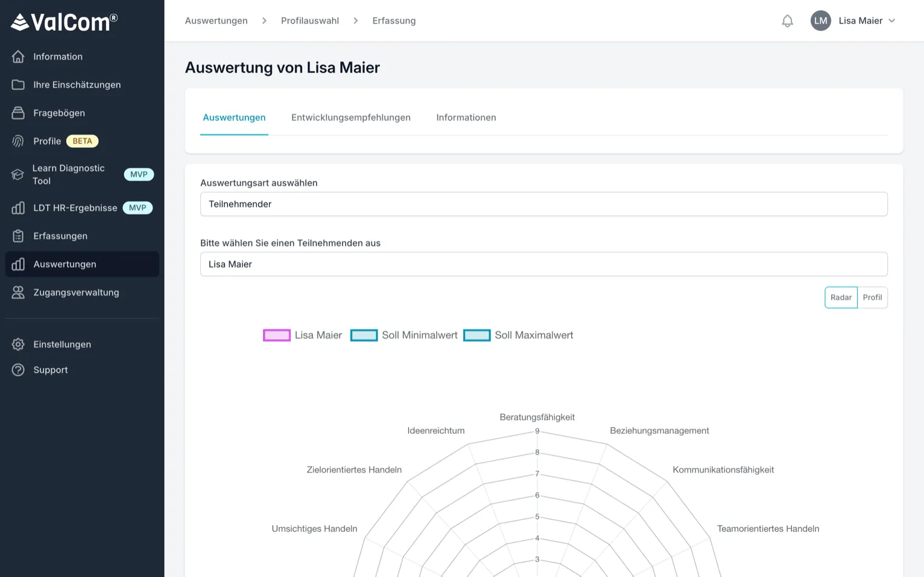Screen dimensions: 924x577
Task: Click the Auswertung von Lisa Maier heading
Action: tap(282, 68)
